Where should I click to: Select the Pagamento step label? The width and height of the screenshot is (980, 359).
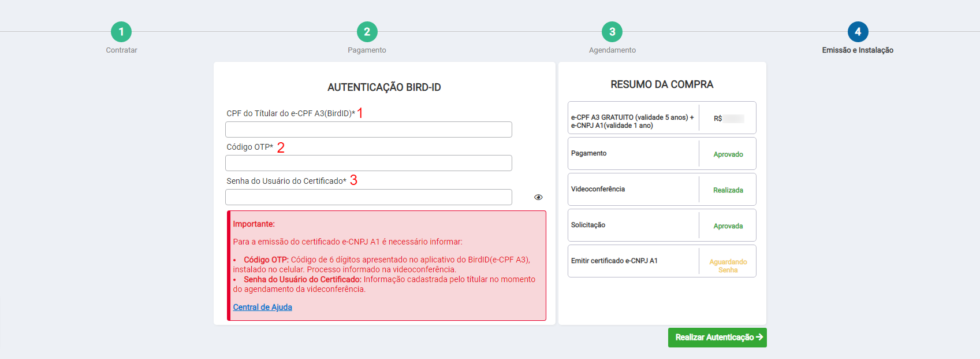[x=367, y=50]
